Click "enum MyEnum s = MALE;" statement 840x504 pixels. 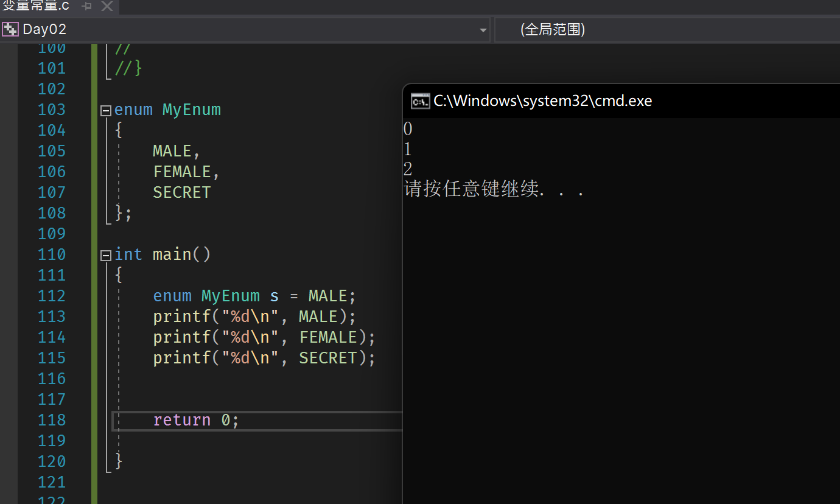[x=254, y=296]
